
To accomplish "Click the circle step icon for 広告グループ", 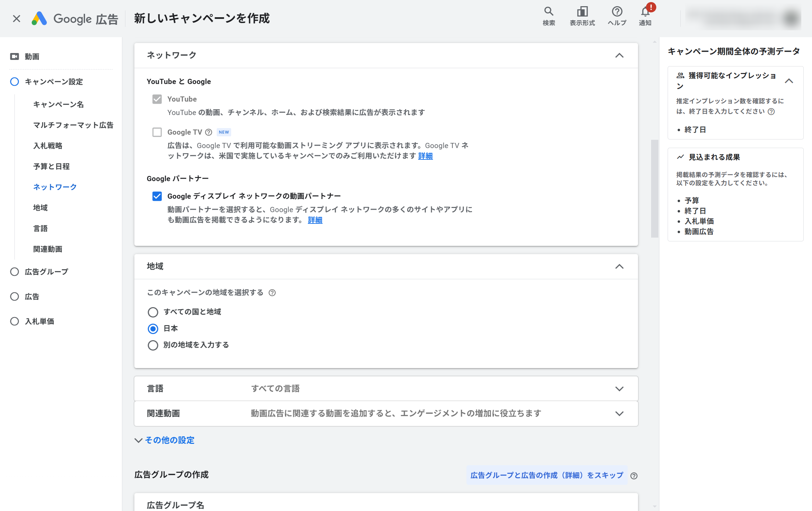I will coord(14,272).
